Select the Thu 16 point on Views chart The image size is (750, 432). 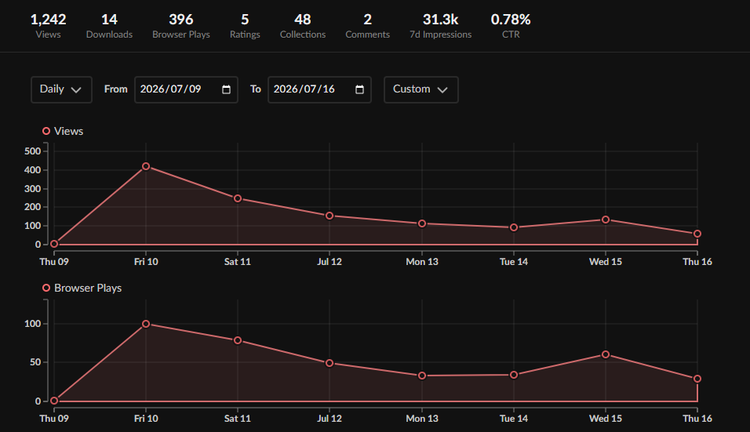point(697,234)
